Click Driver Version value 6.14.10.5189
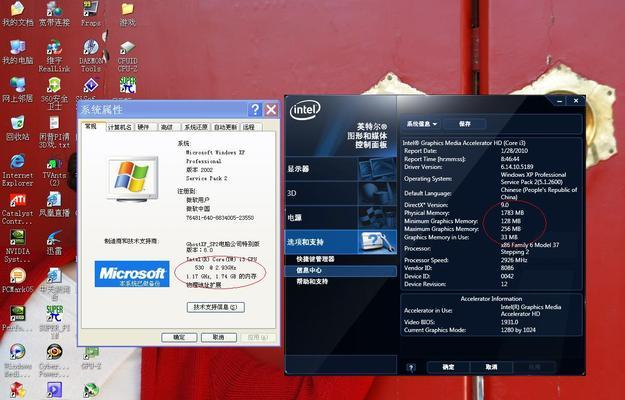This screenshot has width=625, height=400. click(x=517, y=167)
